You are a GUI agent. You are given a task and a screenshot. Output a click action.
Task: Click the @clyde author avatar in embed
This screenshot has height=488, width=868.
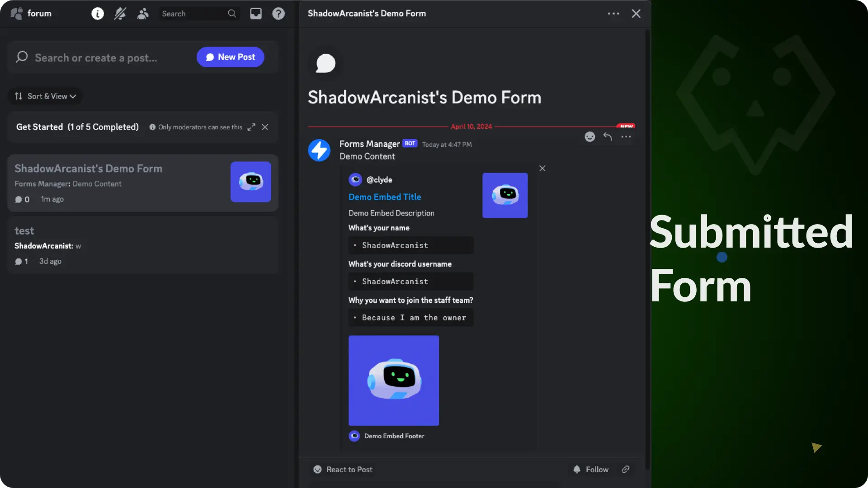click(x=355, y=179)
